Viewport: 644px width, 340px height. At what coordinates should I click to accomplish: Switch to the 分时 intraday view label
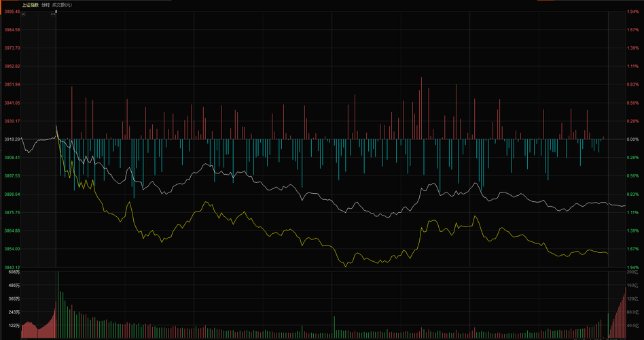coord(46,5)
